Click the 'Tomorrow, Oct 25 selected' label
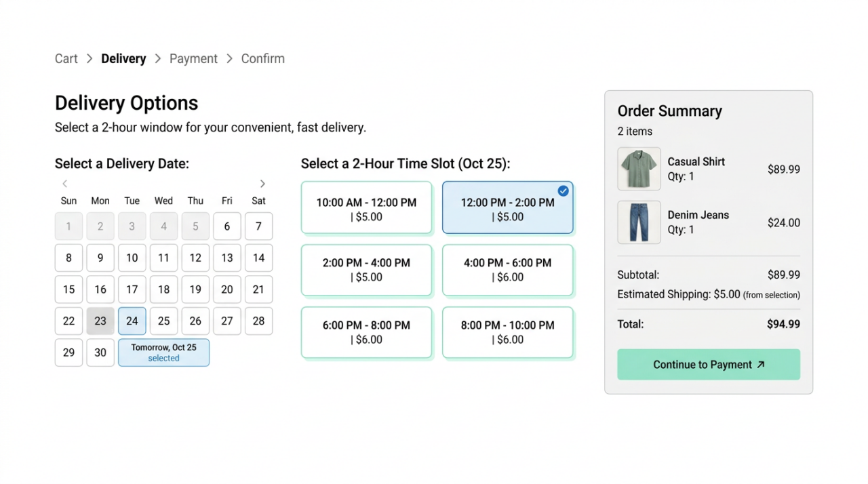The width and height of the screenshot is (868, 484). click(x=163, y=352)
